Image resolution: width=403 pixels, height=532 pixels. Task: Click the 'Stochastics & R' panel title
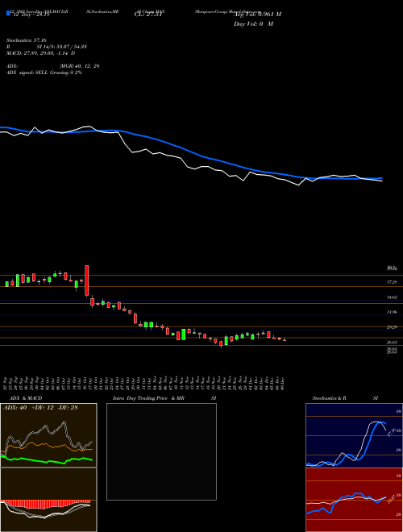point(330,398)
